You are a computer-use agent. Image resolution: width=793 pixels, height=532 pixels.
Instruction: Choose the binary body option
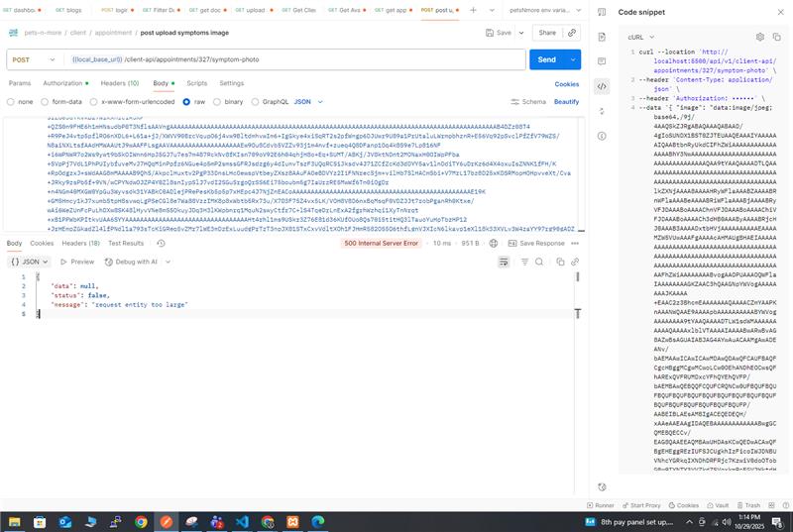[229, 101]
